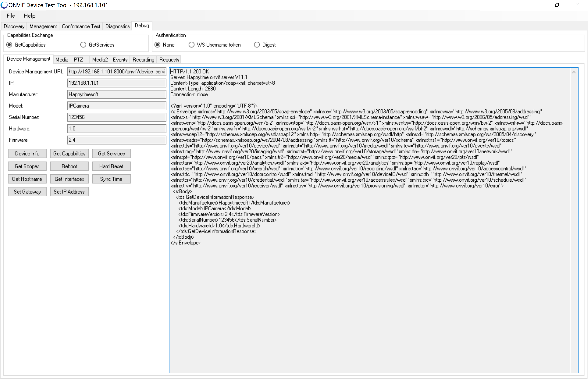The width and height of the screenshot is (588, 379).
Task: Open the File menu
Action: tap(11, 16)
